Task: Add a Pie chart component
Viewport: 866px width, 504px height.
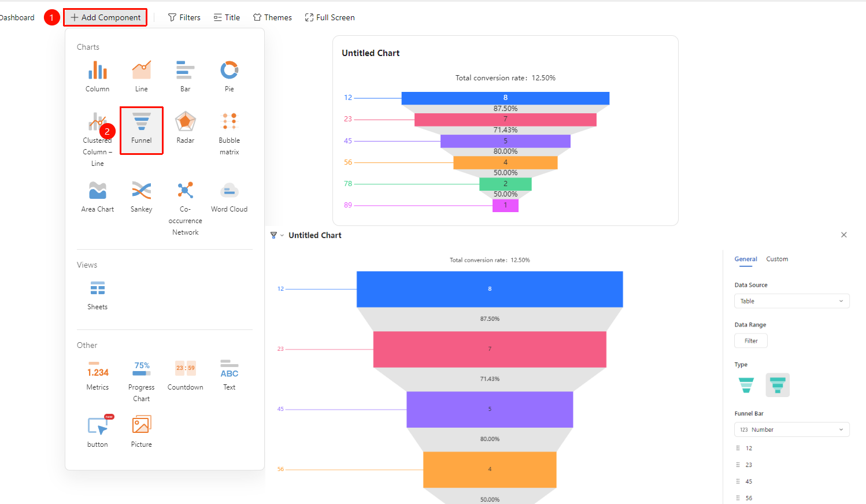Action: 230,76
